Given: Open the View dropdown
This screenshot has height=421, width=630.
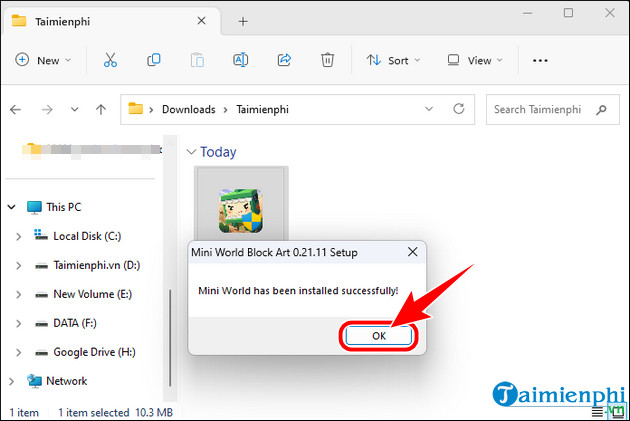Looking at the screenshot, I should [475, 60].
